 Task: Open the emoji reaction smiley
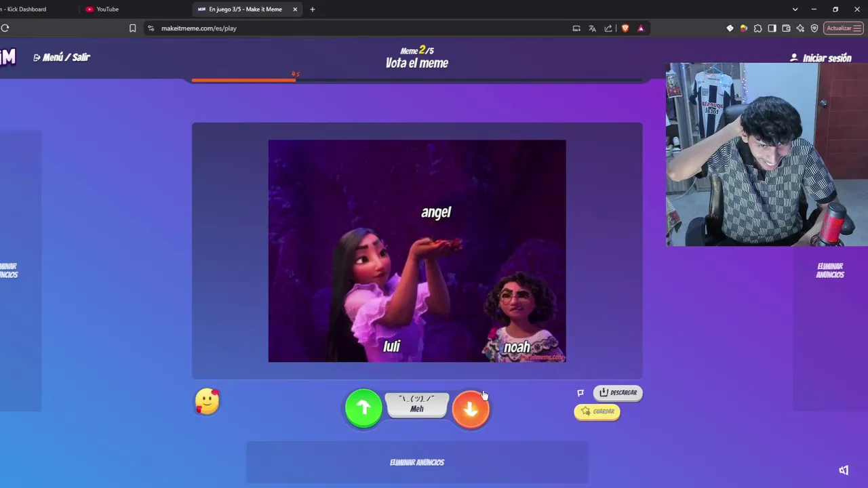point(207,401)
